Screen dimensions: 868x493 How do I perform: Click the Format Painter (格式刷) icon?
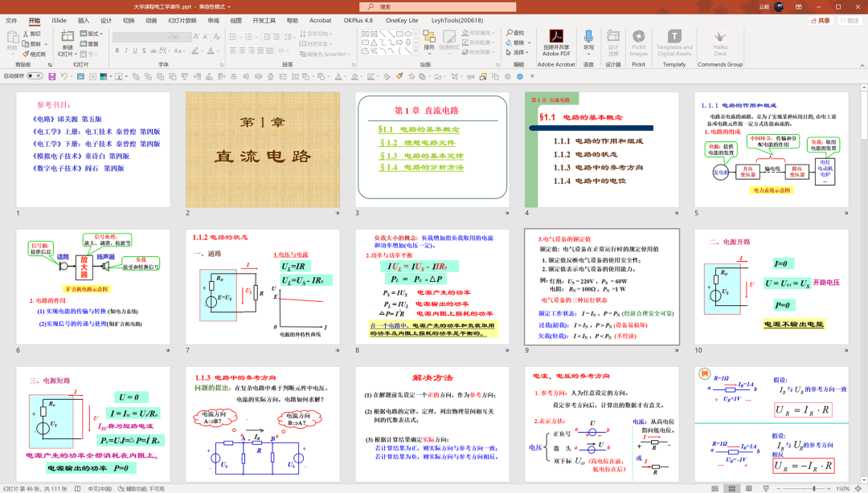(x=26, y=54)
